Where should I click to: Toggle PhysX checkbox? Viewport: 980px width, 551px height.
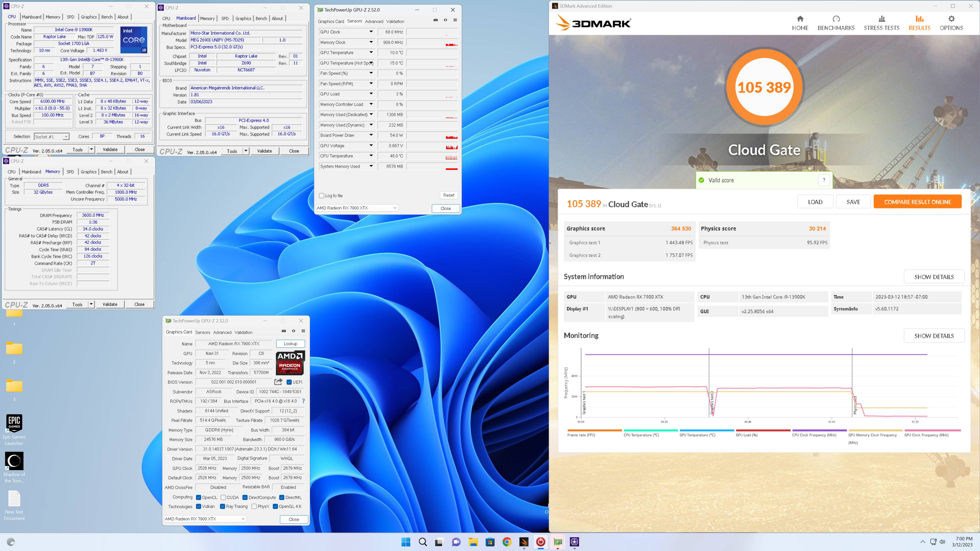coord(254,507)
